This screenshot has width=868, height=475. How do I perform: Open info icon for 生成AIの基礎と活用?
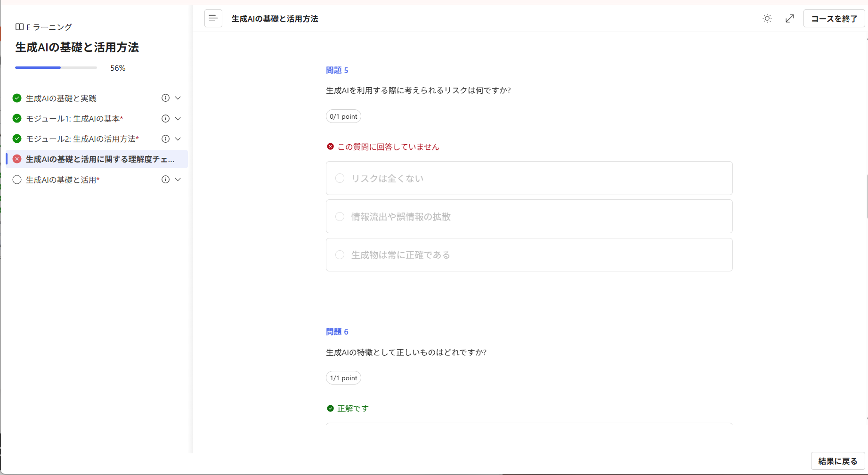pyautogui.click(x=165, y=180)
